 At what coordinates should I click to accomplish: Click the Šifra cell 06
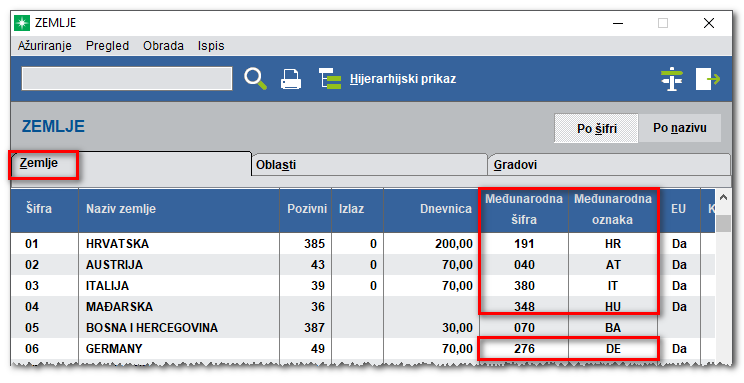click(32, 349)
